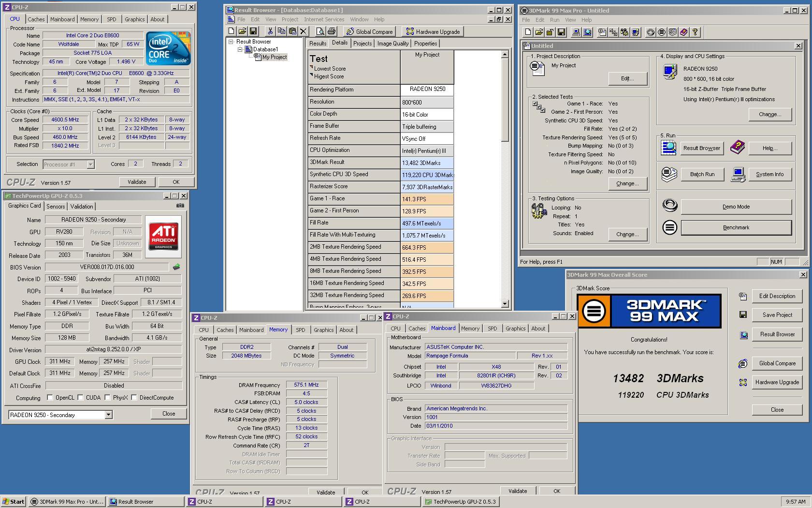
Task: Click Benchmark button in 3DMark Run section
Action: click(736, 227)
